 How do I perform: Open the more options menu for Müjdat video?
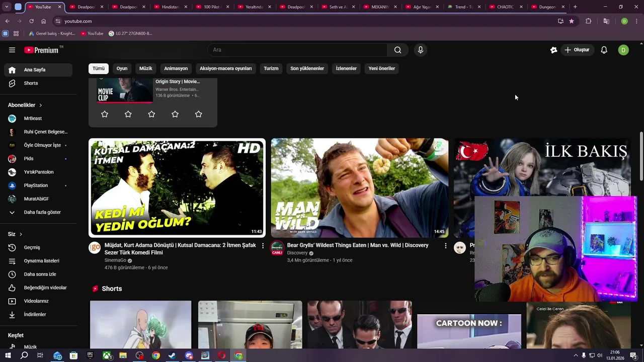coord(263,246)
